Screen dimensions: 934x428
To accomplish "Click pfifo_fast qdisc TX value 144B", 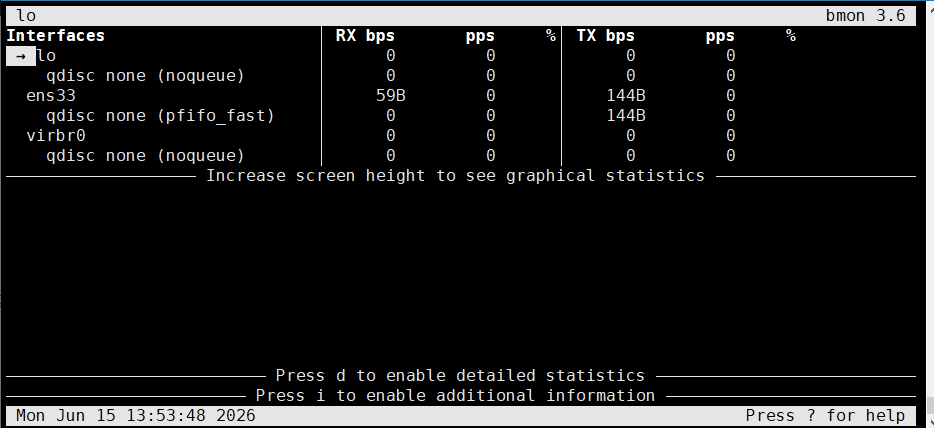I will 626,115.
